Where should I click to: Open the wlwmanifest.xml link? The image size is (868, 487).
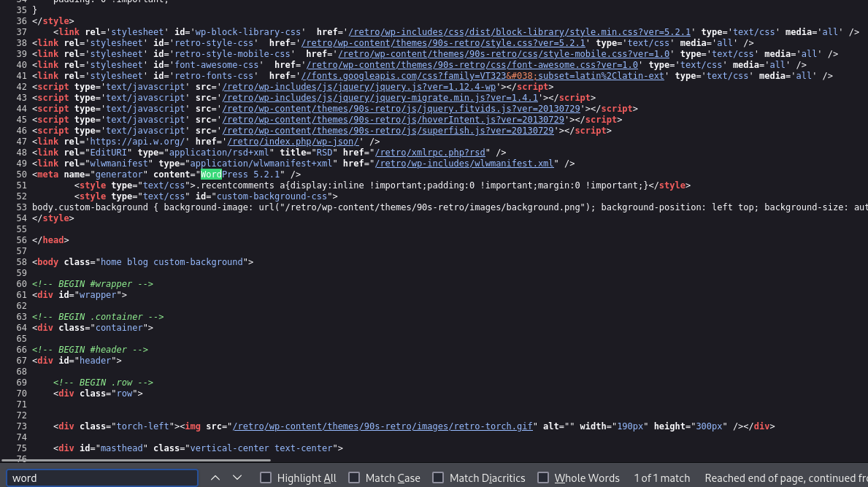pyautogui.click(x=464, y=164)
